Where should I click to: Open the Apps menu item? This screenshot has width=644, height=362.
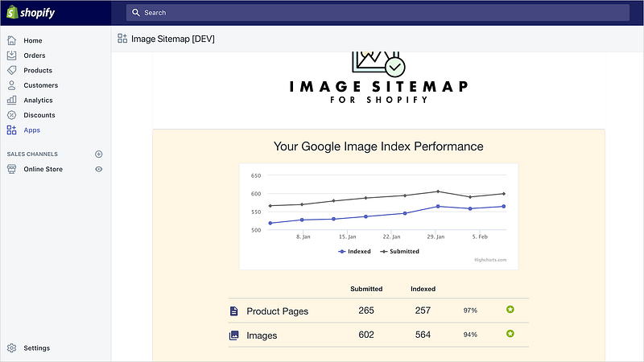(31, 130)
